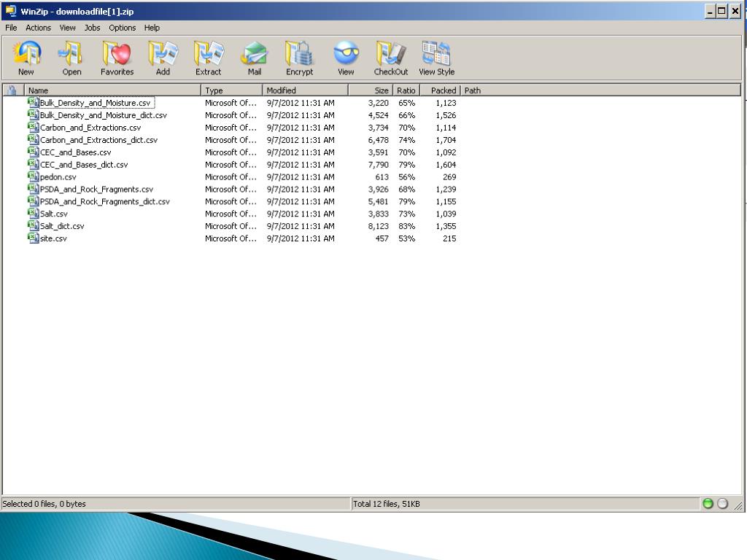Click the status text 'Selected 0 files, 0 bytes'
747x560 pixels.
tap(44, 504)
